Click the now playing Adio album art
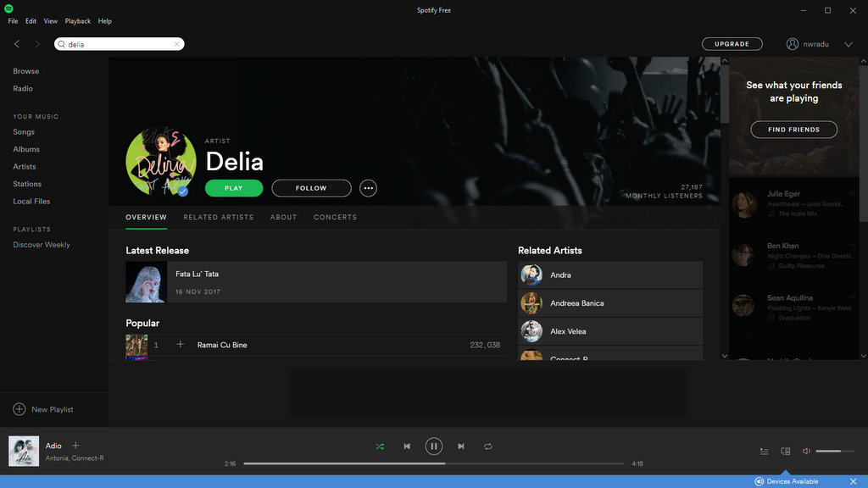868x488 pixels. pos(24,451)
